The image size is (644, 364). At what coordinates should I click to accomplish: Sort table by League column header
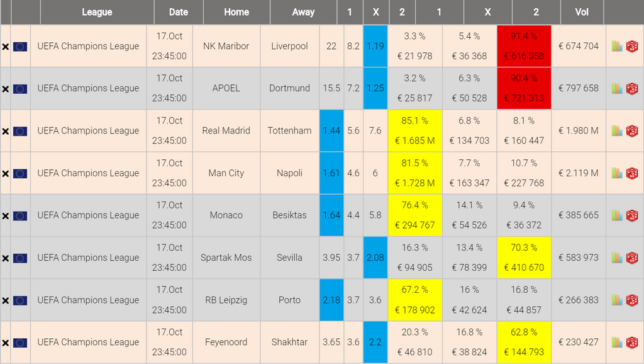click(x=97, y=12)
